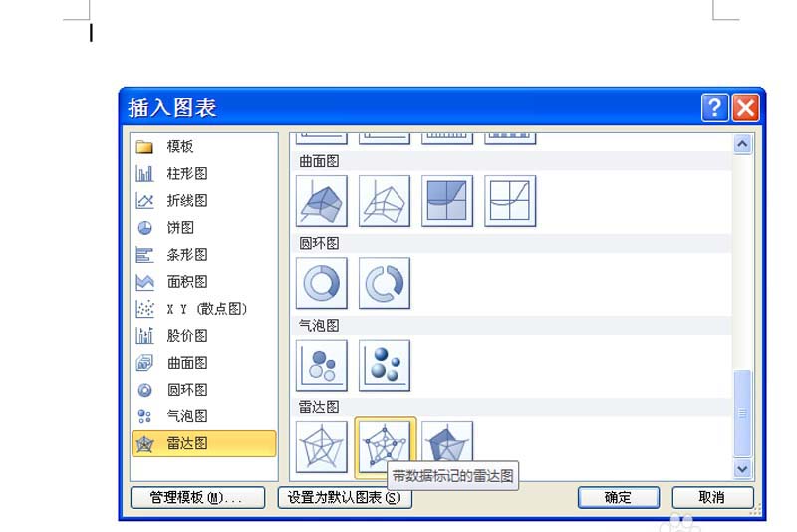Select 面积图 area chart category

click(203, 282)
